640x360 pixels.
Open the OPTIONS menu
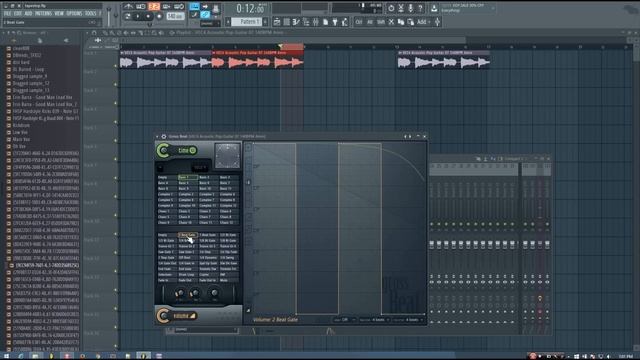[74, 13]
